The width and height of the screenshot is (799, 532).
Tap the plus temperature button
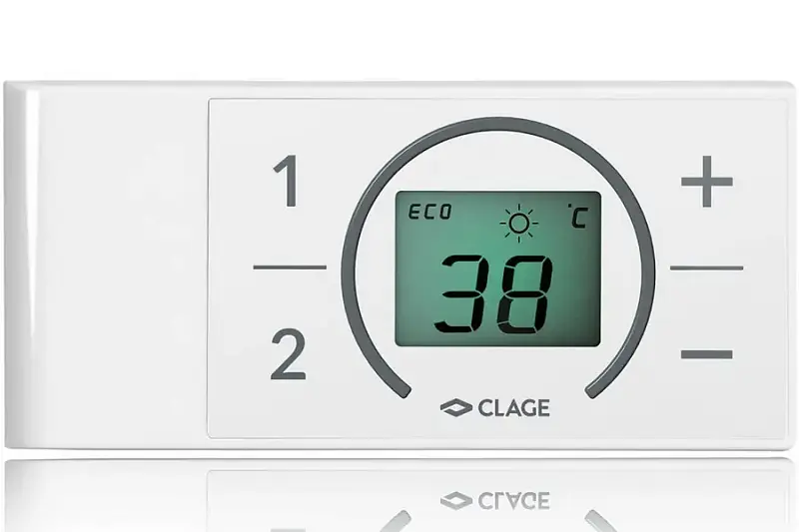[x=707, y=182]
